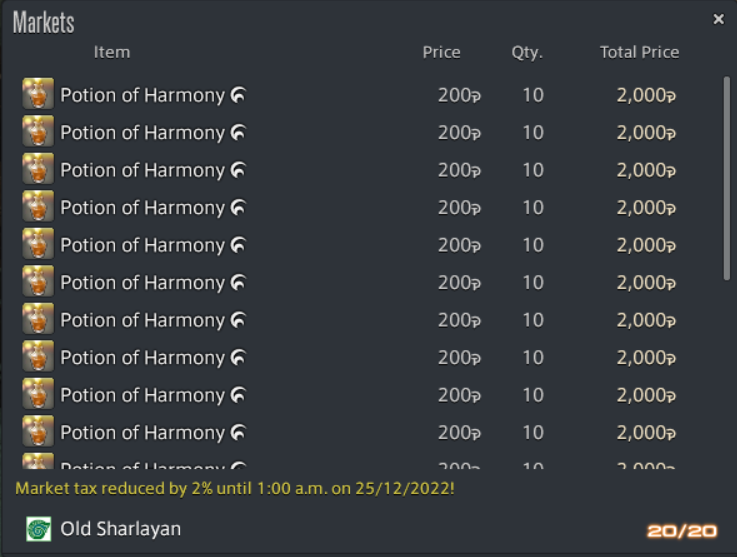737x557 pixels.
Task: Select the second Potion of Harmony listing name
Action: click(x=142, y=133)
